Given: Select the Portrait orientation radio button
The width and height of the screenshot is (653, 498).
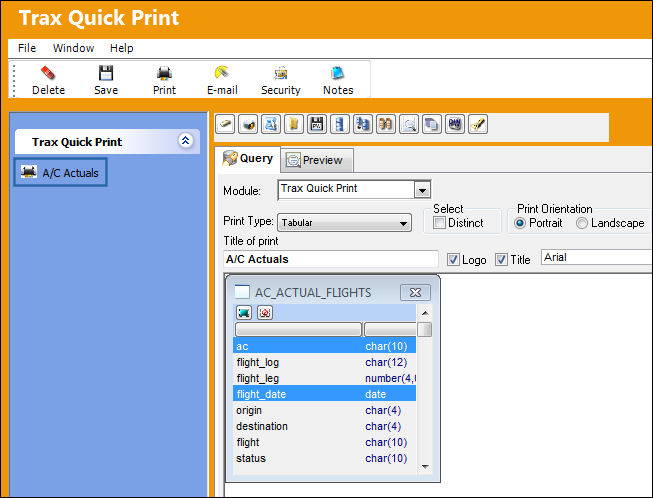Looking at the screenshot, I should tap(519, 223).
